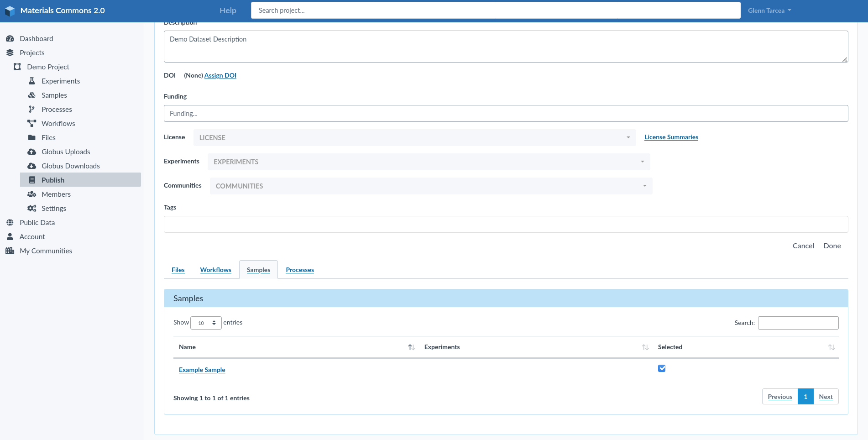Open Public Data from sidebar
The height and width of the screenshot is (440, 868).
tap(37, 223)
